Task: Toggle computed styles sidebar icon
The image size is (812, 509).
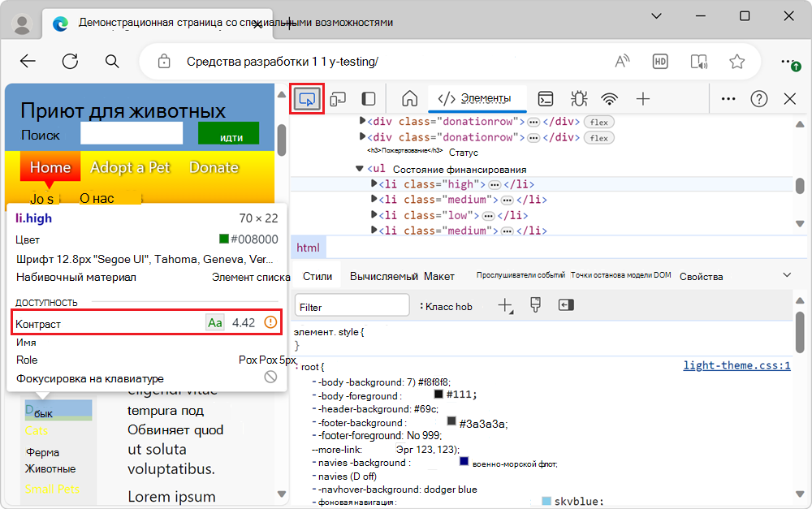Action: coord(566,305)
